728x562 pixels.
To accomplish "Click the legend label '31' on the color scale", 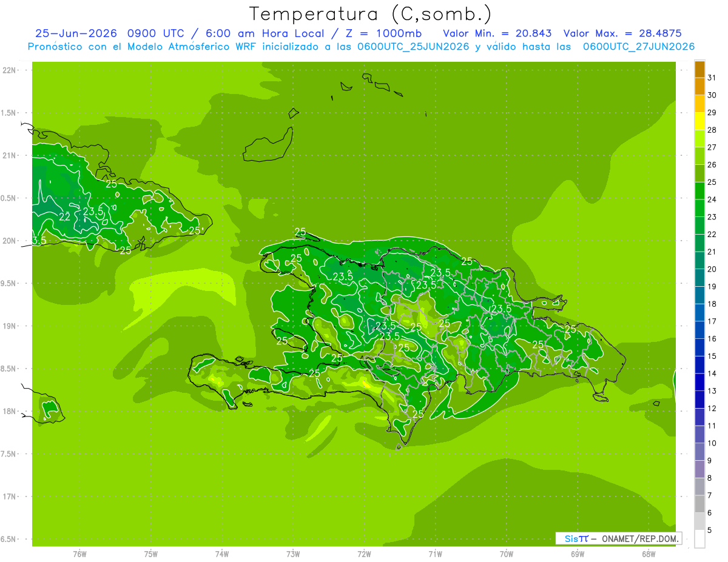I will pos(712,78).
